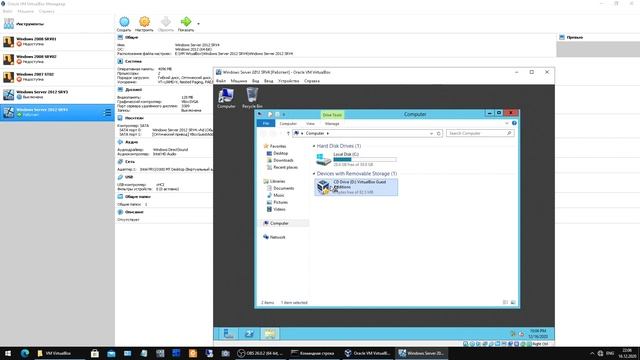The height and width of the screenshot is (360, 640).
Task: Click guest taskbar clock
Action: pos(538,334)
